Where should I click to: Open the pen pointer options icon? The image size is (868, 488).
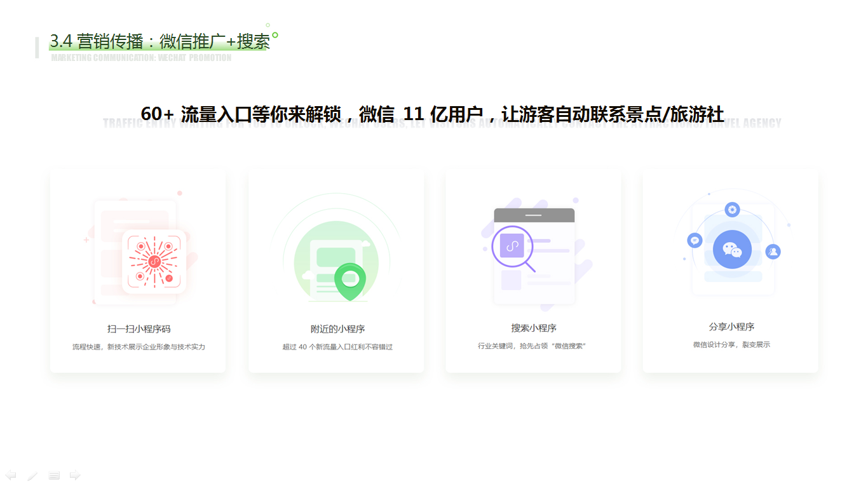pos(32,475)
